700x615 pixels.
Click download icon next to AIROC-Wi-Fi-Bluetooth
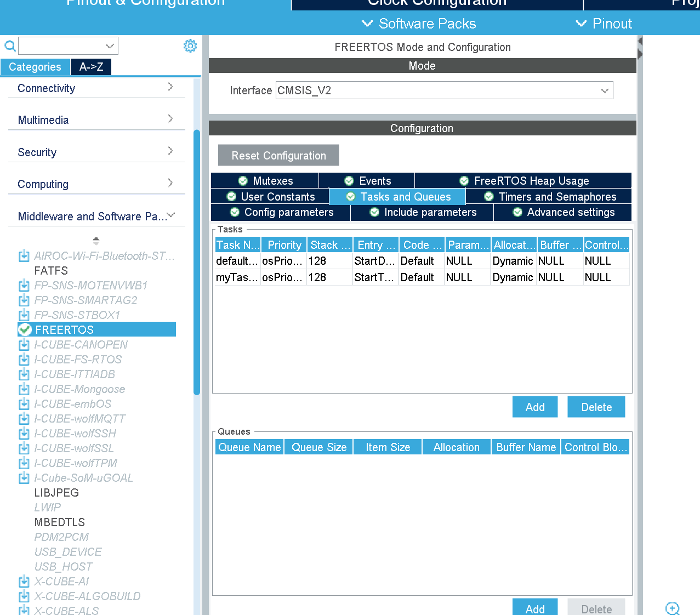tap(24, 256)
